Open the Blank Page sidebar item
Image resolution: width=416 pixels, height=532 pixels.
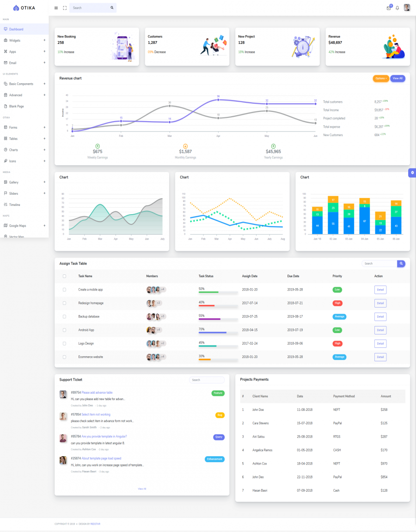[x=16, y=106]
